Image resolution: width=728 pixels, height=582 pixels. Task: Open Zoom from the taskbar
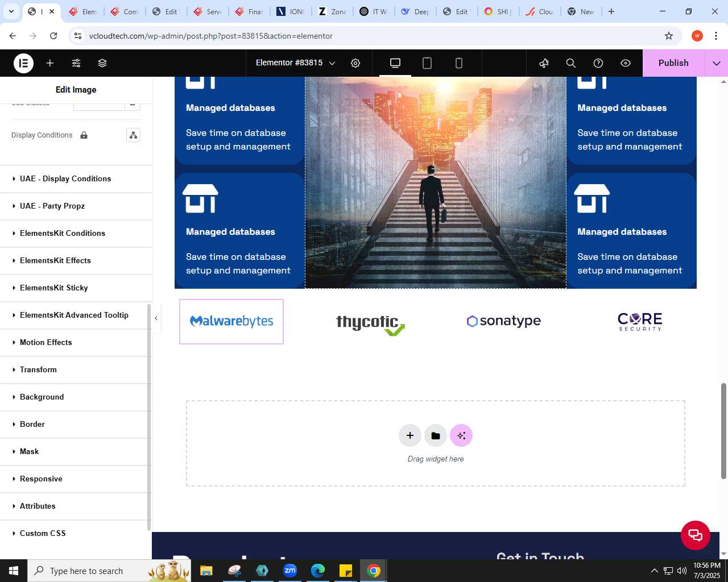(290, 571)
